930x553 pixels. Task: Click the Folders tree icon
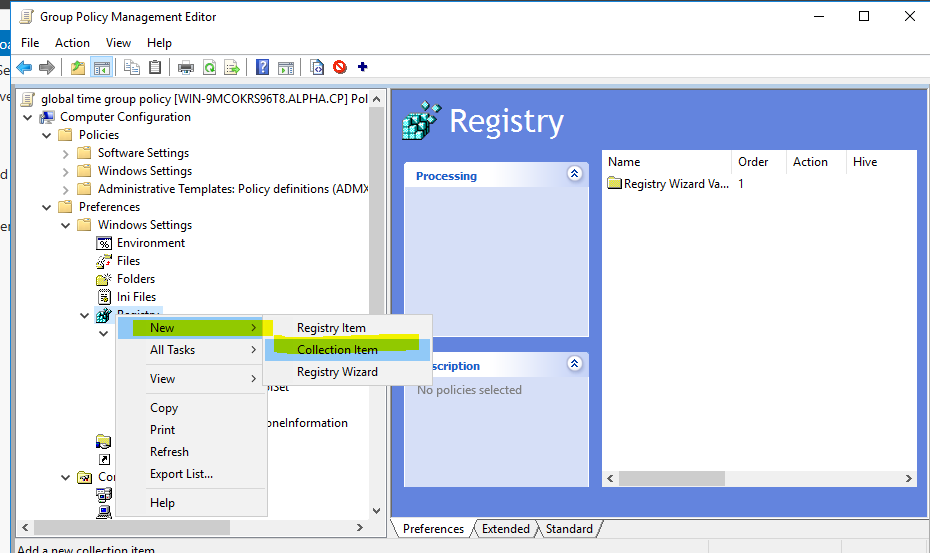point(104,279)
